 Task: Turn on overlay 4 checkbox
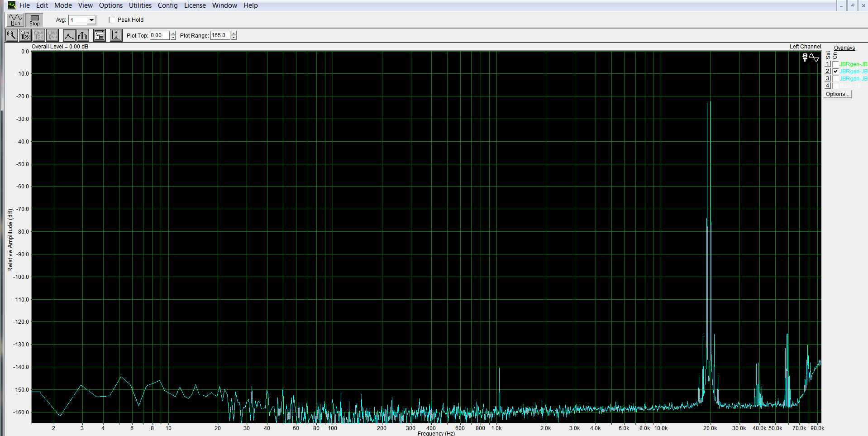(835, 86)
